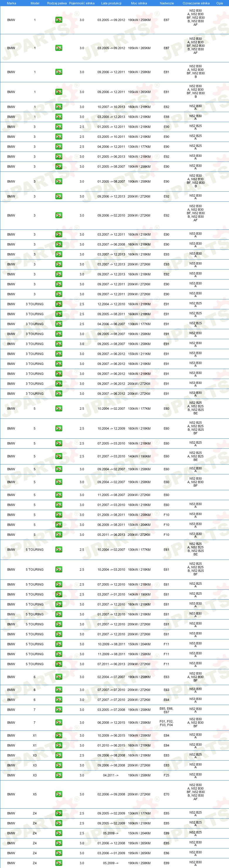Click fuel icon in the 5 Touring F11 150kW row
This screenshot has height=868, width=229.
click(59, 644)
